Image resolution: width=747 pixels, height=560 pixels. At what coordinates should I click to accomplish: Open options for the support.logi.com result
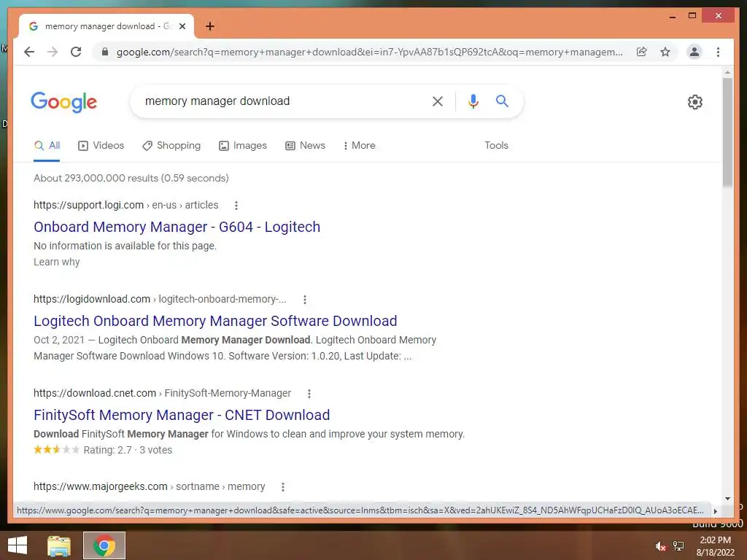pos(236,205)
